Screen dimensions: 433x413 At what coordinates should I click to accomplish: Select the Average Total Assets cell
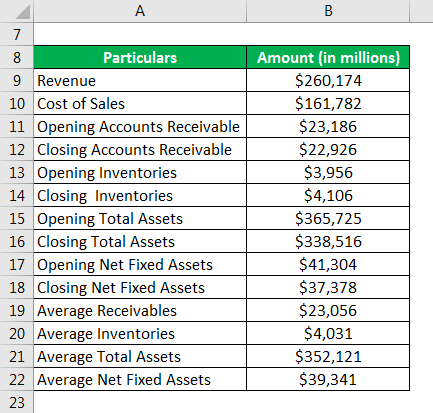point(140,356)
